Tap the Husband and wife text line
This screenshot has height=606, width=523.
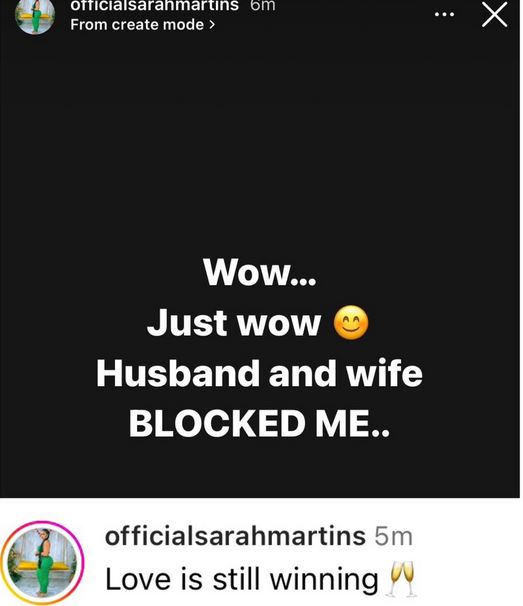(259, 373)
